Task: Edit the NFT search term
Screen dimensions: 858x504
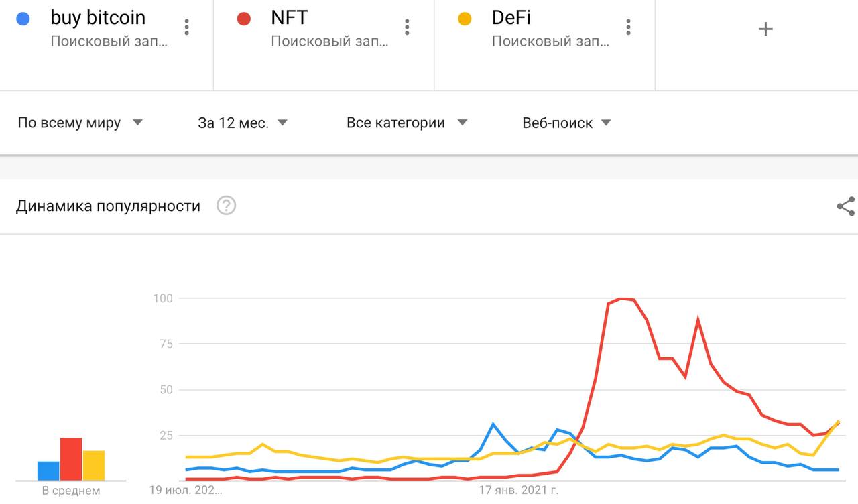Action: (289, 17)
